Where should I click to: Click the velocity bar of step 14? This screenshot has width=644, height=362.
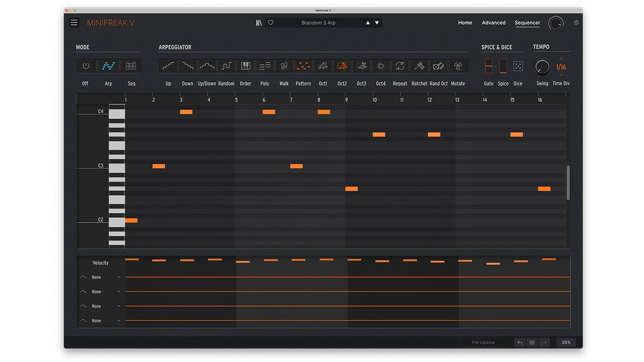(493, 264)
